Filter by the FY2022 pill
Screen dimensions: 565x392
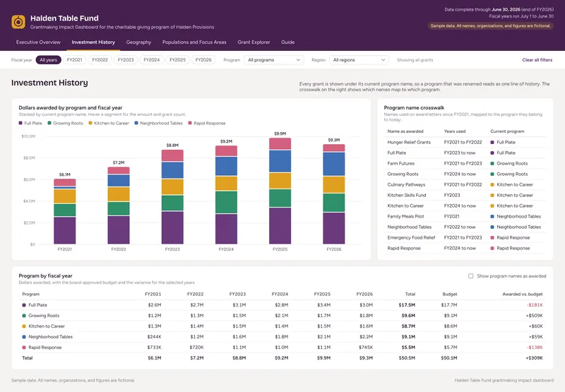pos(100,60)
